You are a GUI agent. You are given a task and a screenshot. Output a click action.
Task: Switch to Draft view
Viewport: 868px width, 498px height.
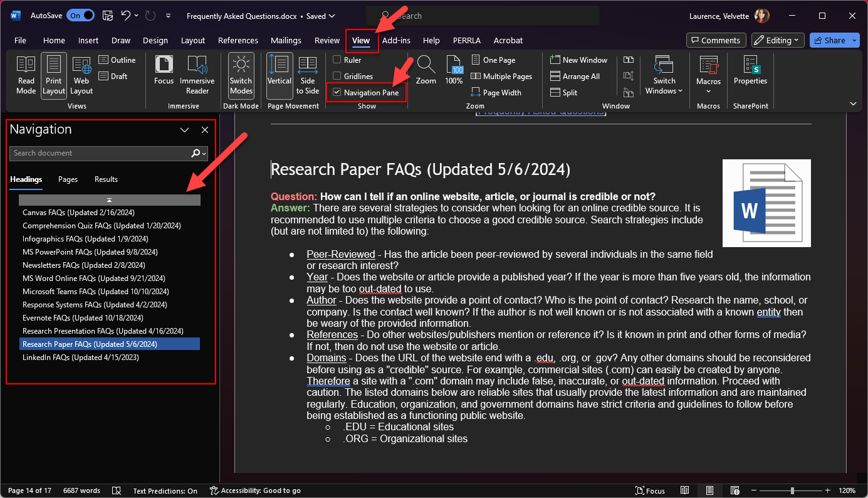pyautogui.click(x=113, y=77)
